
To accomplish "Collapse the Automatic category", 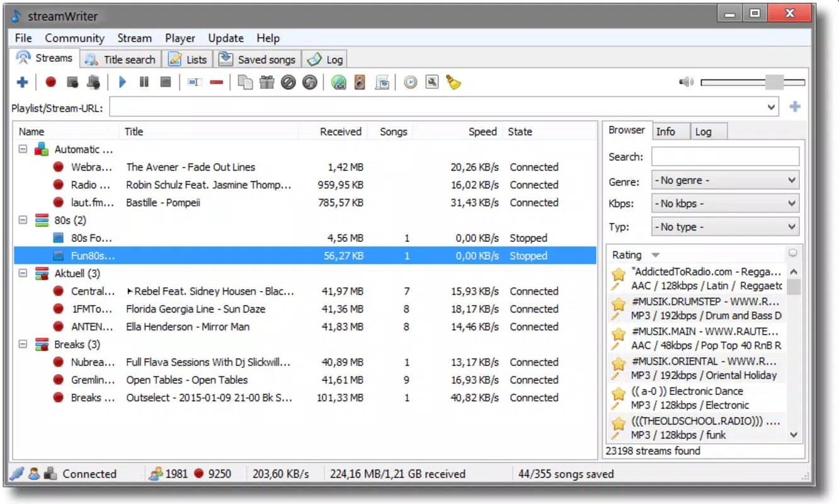I will [23, 149].
